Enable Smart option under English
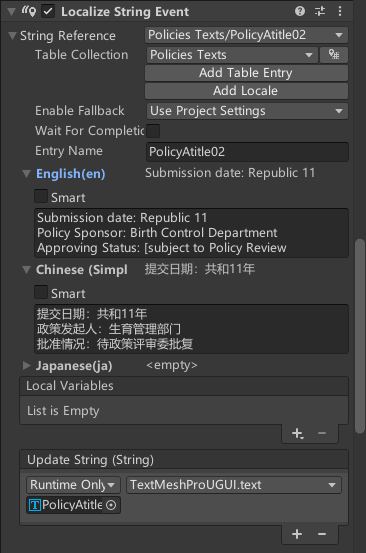The width and height of the screenshot is (366, 553). [41, 196]
